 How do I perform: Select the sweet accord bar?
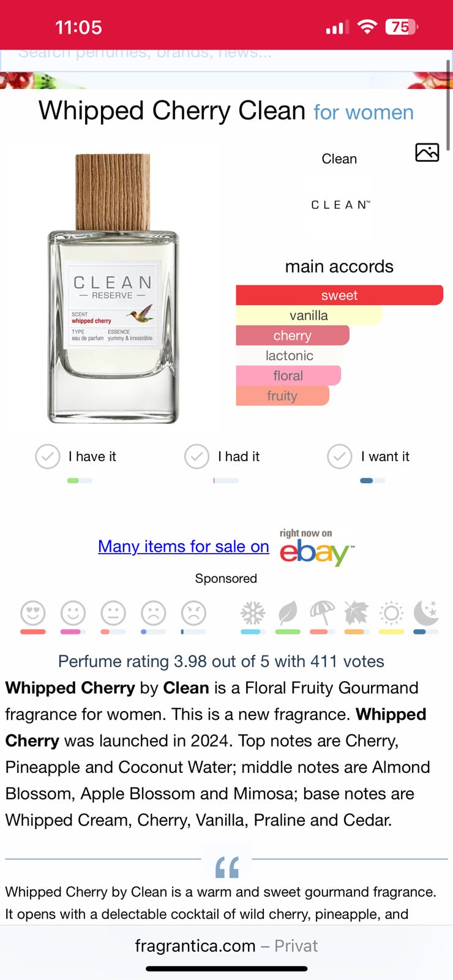coord(339,295)
